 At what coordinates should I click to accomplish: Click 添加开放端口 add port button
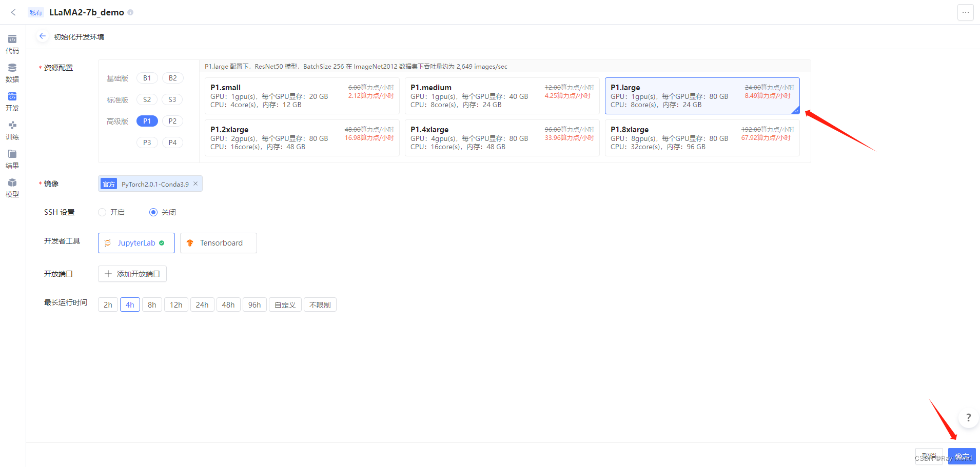click(132, 274)
